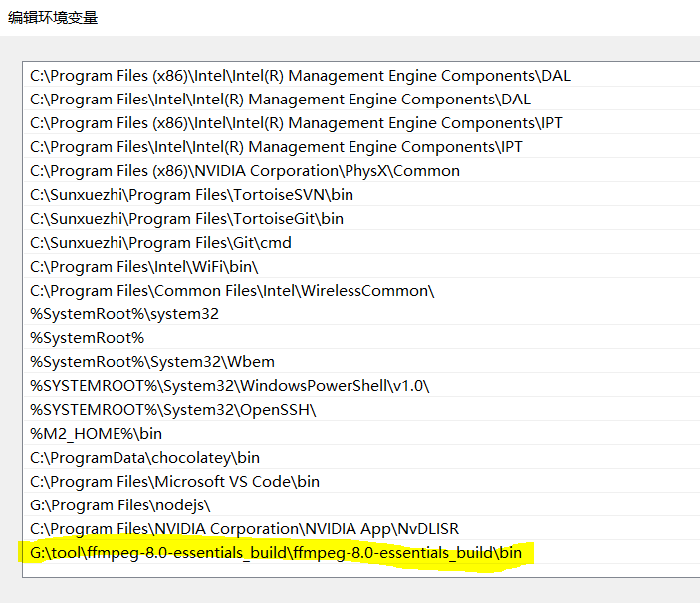The image size is (700, 603).
Task: Select the chocolatey\bin path entry
Action: pyautogui.click(x=361, y=457)
